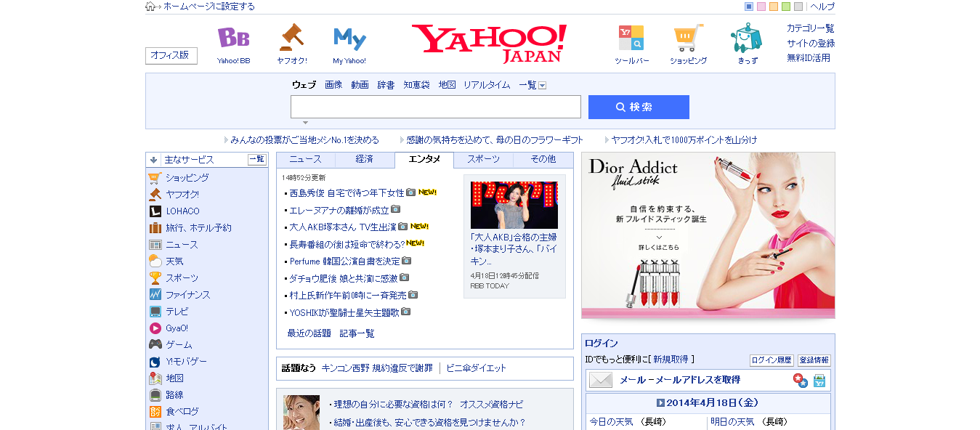This screenshot has width=980, height=430.
Task: Click the map (地図) sidebar icon
Action: [x=155, y=378]
